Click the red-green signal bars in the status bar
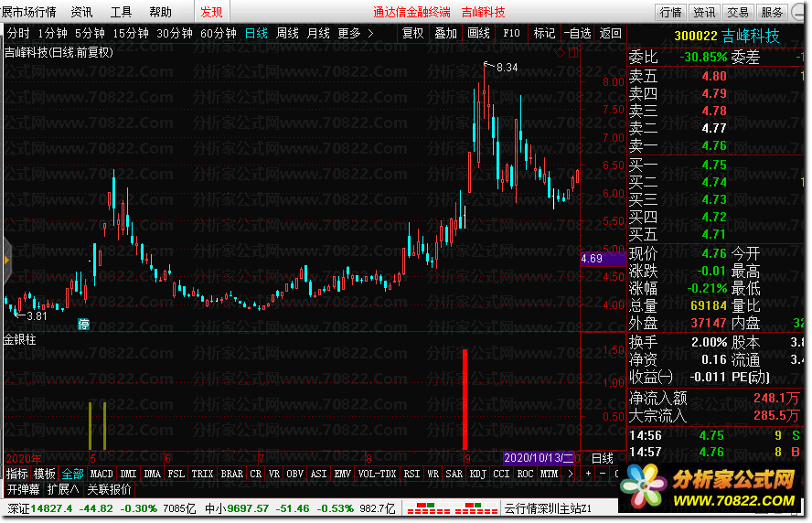The image size is (812, 523). click(452, 508)
